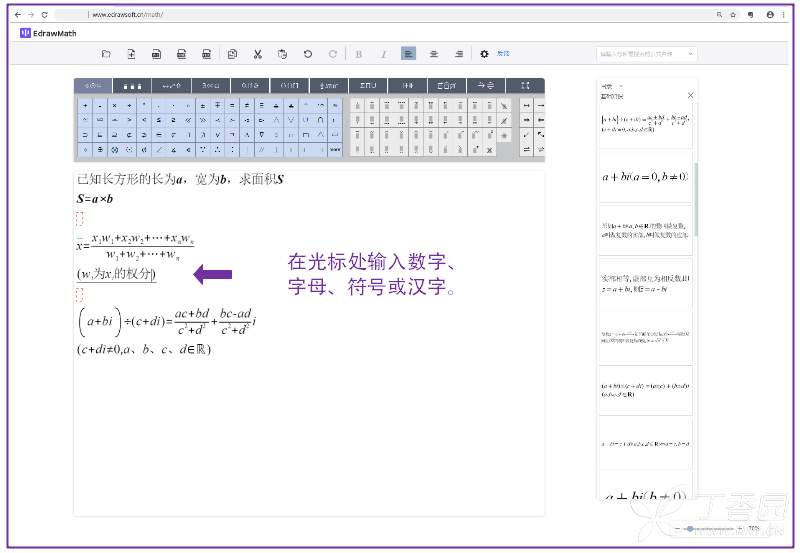Viewport: 800px width, 553px height.
Task: Open the arrows symbol tab
Action: (486, 86)
